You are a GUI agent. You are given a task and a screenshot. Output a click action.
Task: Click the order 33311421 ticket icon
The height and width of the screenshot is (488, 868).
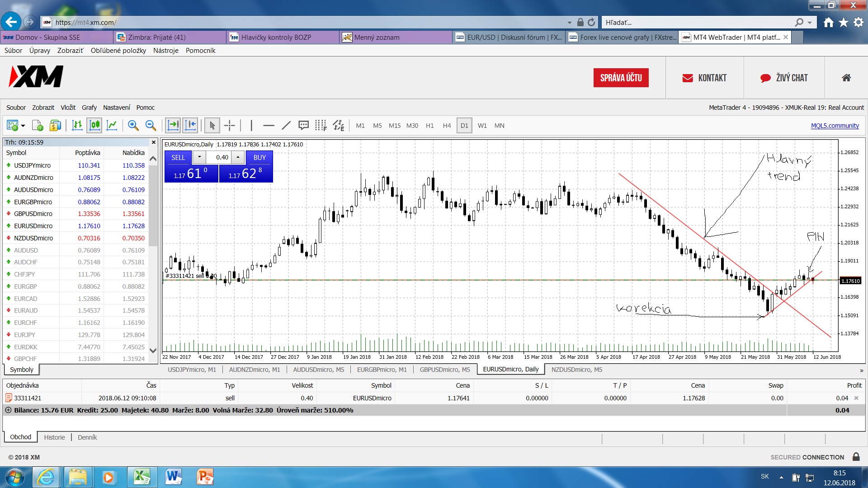point(9,398)
